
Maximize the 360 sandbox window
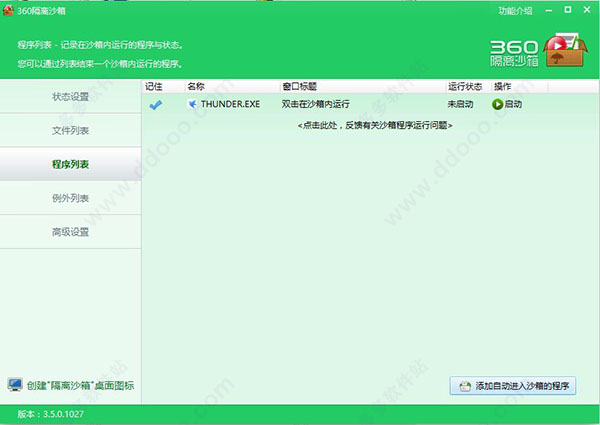[568, 10]
